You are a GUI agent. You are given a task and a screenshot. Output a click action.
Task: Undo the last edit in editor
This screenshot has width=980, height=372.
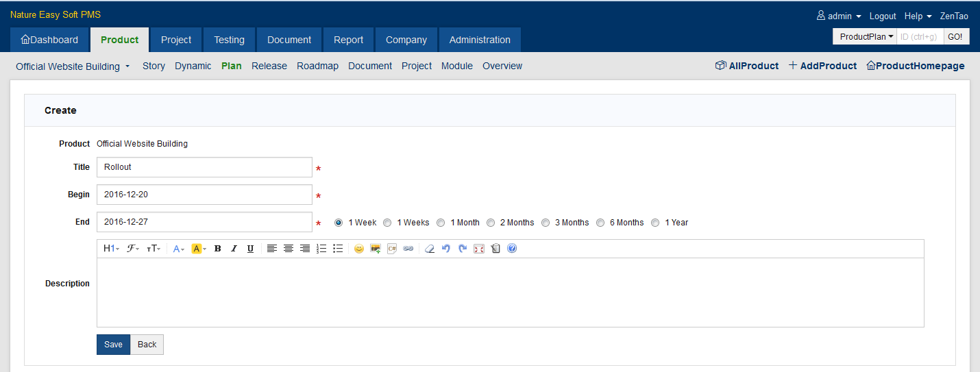click(446, 249)
